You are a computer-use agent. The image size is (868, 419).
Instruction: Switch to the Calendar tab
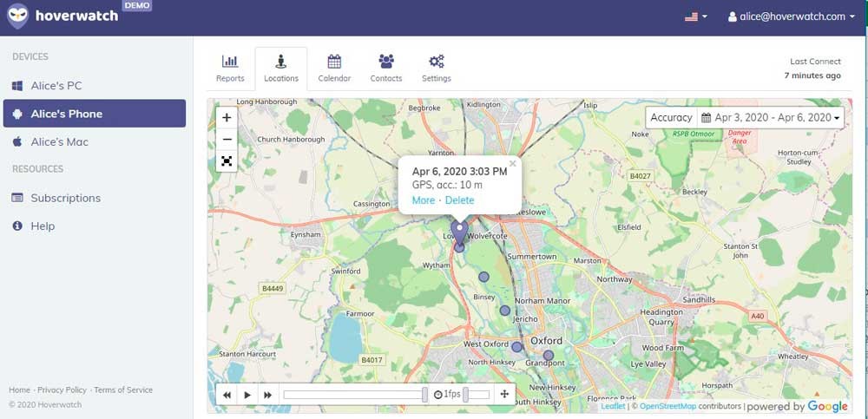[x=334, y=69]
